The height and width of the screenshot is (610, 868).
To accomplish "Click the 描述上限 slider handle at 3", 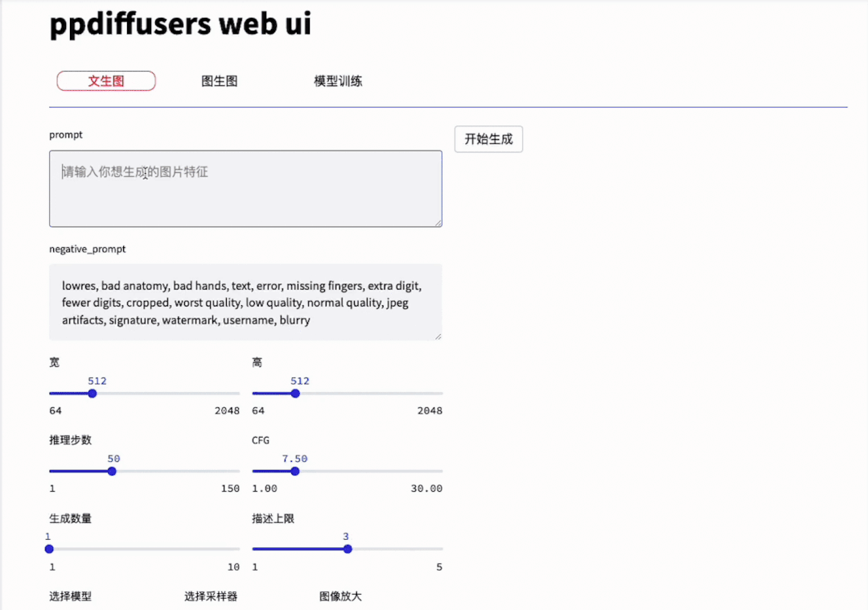I will (x=347, y=548).
